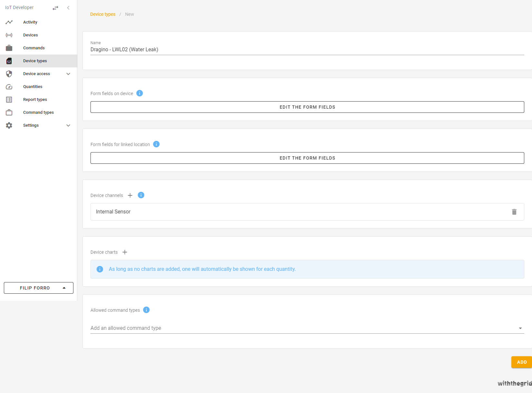Open the Quantities page
532x393 pixels.
click(33, 87)
